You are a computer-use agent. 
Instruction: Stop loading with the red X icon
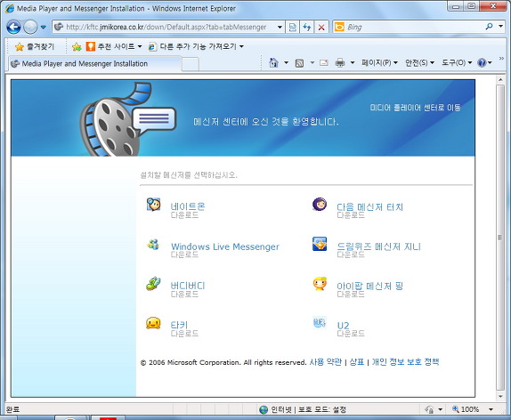click(x=321, y=27)
